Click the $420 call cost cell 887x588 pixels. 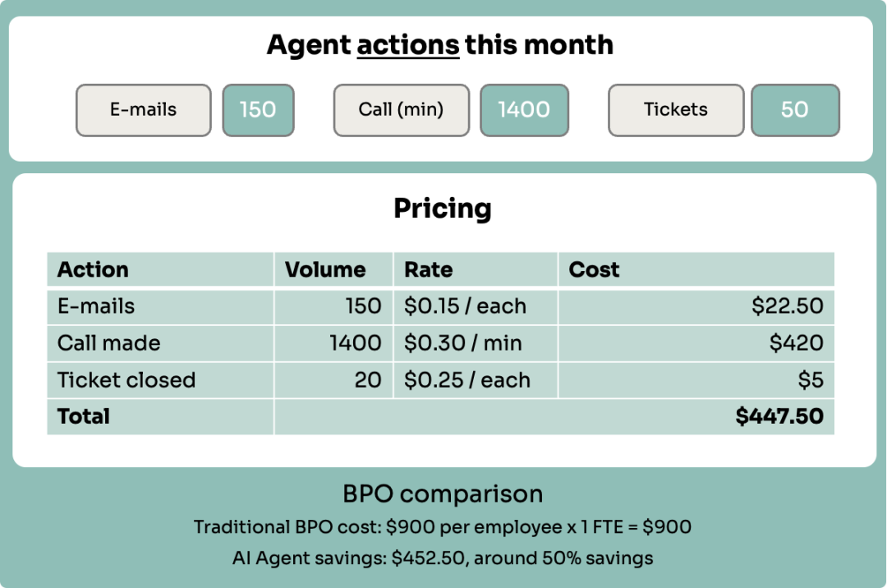(696, 343)
